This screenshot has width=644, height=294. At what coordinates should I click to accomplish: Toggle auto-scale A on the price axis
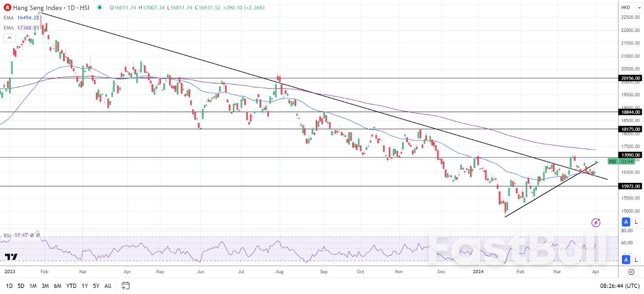click(626, 222)
